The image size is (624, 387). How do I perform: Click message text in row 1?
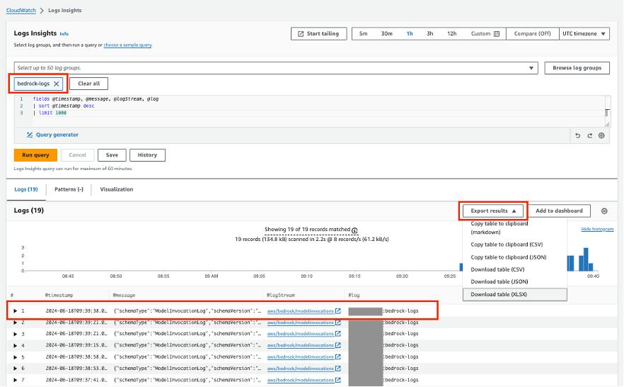coord(187,311)
